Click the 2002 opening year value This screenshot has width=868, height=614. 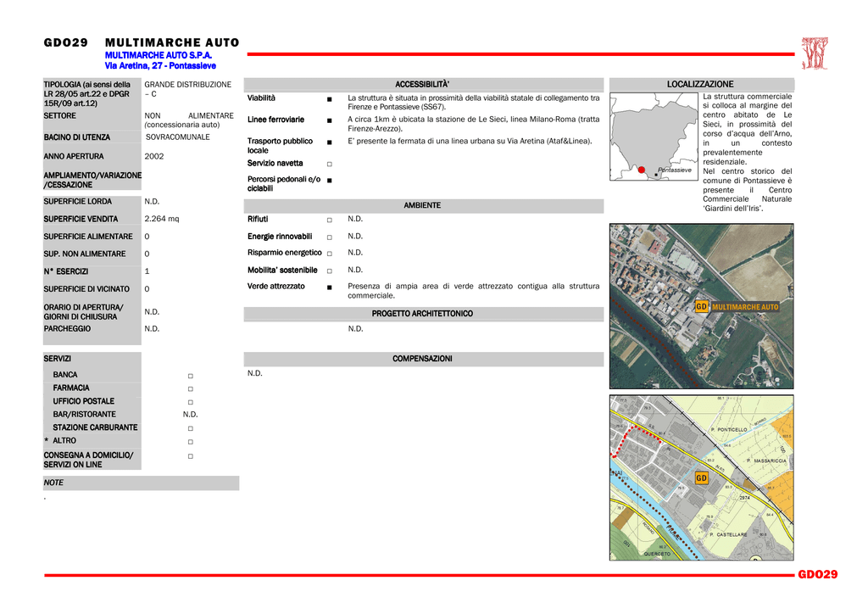154,157
